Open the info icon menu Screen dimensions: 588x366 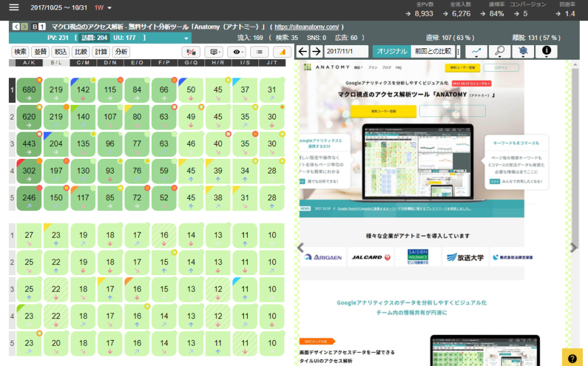(x=546, y=51)
